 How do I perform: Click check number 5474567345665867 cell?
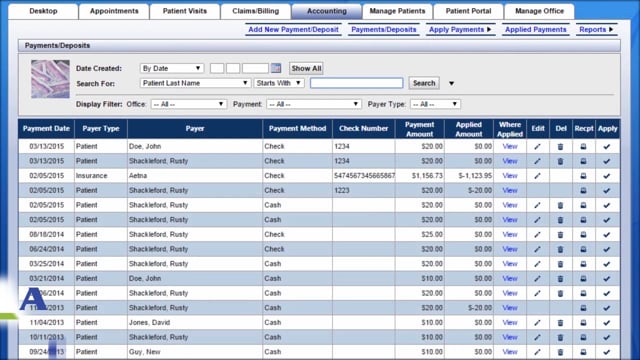(364, 176)
